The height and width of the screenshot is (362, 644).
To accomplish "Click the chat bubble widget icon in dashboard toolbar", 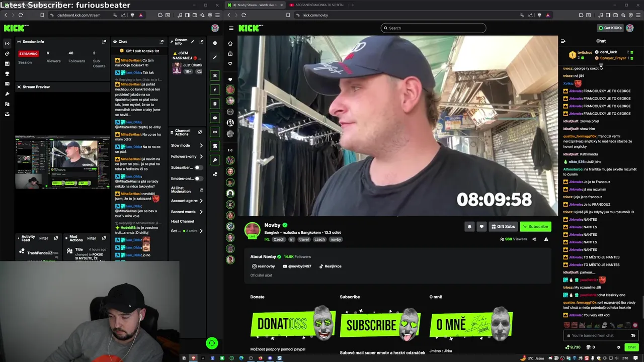I will coord(215,118).
